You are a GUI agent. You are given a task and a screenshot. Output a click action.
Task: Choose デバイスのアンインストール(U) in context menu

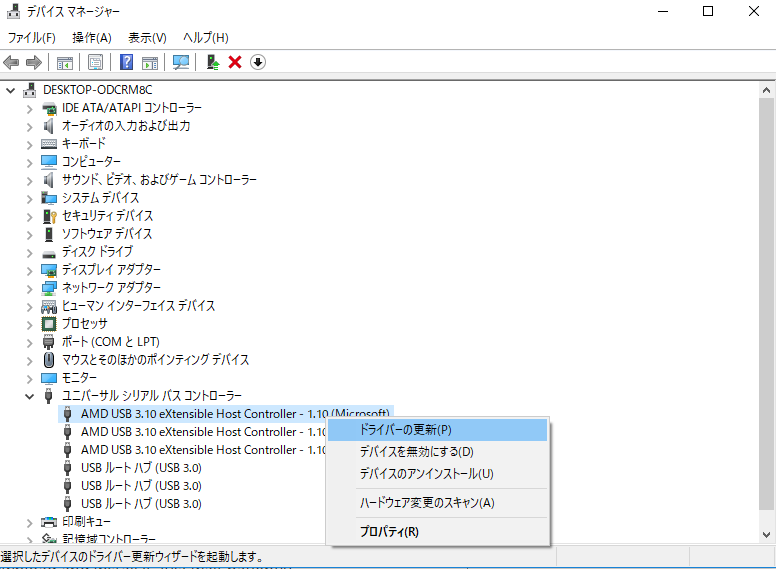pyautogui.click(x=437, y=474)
